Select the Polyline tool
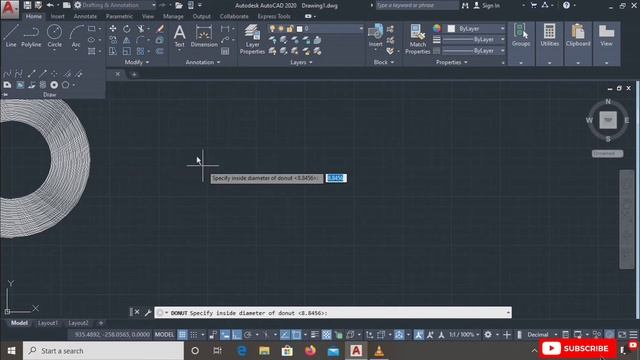Viewport: 640px width, 360px height. (31, 36)
